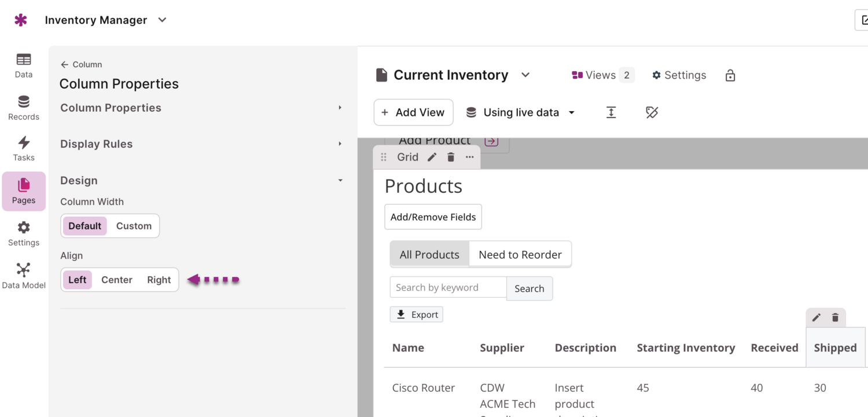This screenshot has width=868, height=417.
Task: Click the Export button
Action: [x=417, y=314]
